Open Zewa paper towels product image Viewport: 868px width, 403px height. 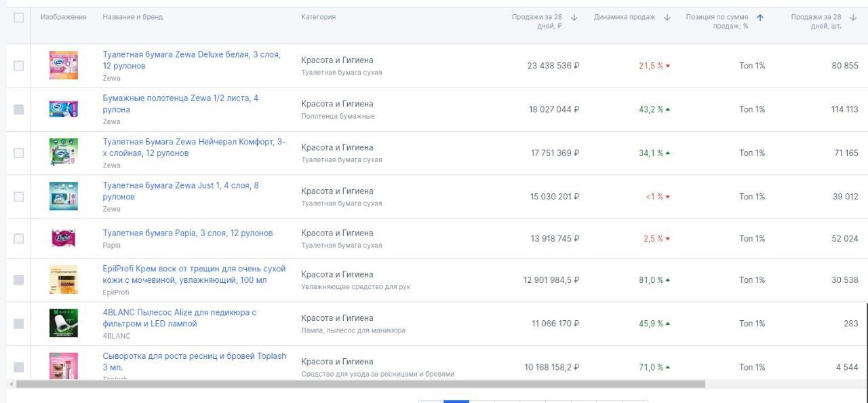tap(63, 109)
